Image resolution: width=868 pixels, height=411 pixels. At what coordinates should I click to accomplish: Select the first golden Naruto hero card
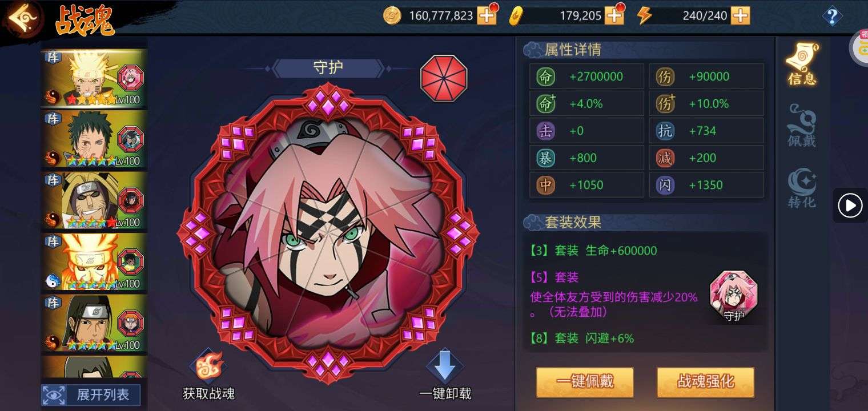point(94,78)
